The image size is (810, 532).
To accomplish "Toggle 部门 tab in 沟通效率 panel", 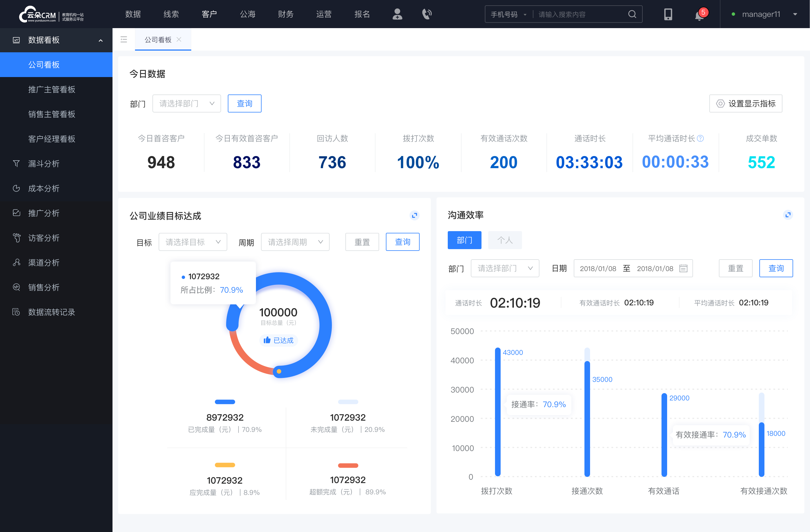I will [465, 239].
